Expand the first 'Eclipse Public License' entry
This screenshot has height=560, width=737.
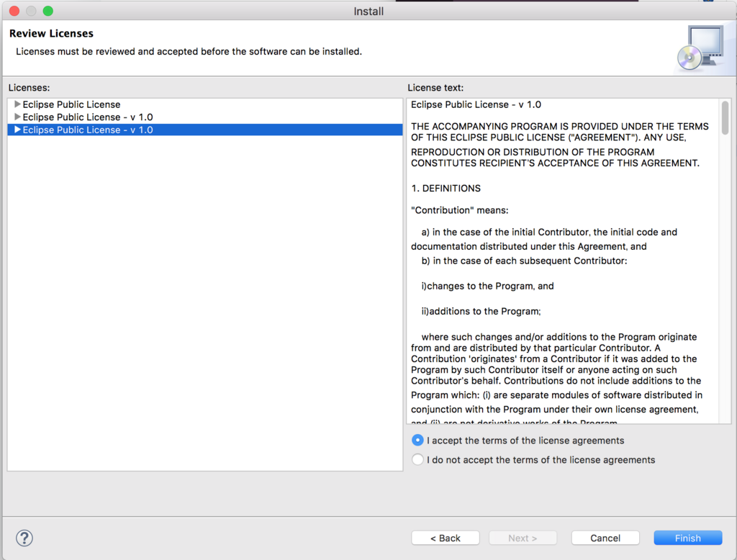click(17, 104)
